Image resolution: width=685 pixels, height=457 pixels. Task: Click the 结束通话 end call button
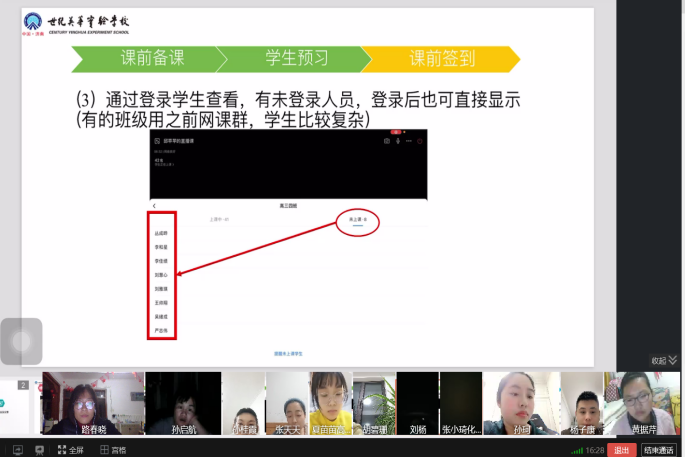point(659,450)
